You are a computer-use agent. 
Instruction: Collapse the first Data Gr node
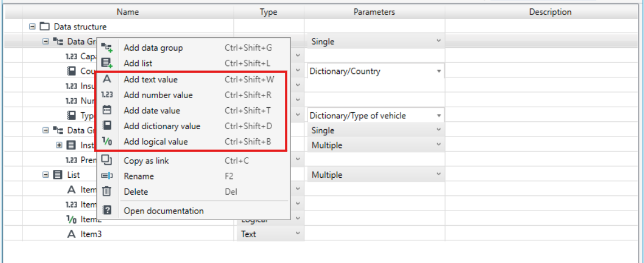pos(46,42)
